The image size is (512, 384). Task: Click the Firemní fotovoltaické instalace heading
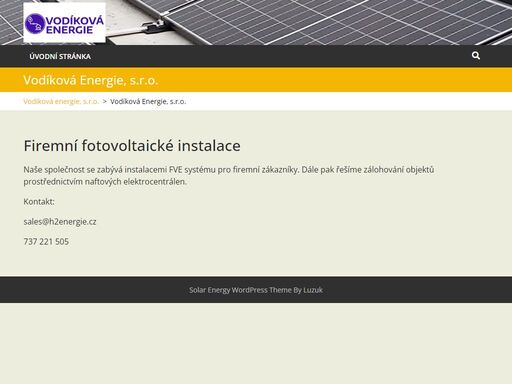click(x=132, y=146)
